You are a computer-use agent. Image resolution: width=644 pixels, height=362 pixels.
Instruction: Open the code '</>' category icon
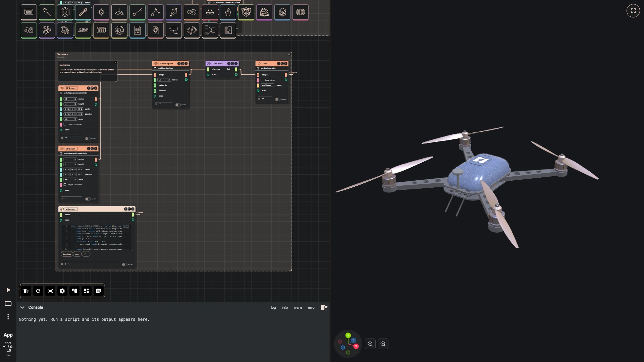[192, 30]
